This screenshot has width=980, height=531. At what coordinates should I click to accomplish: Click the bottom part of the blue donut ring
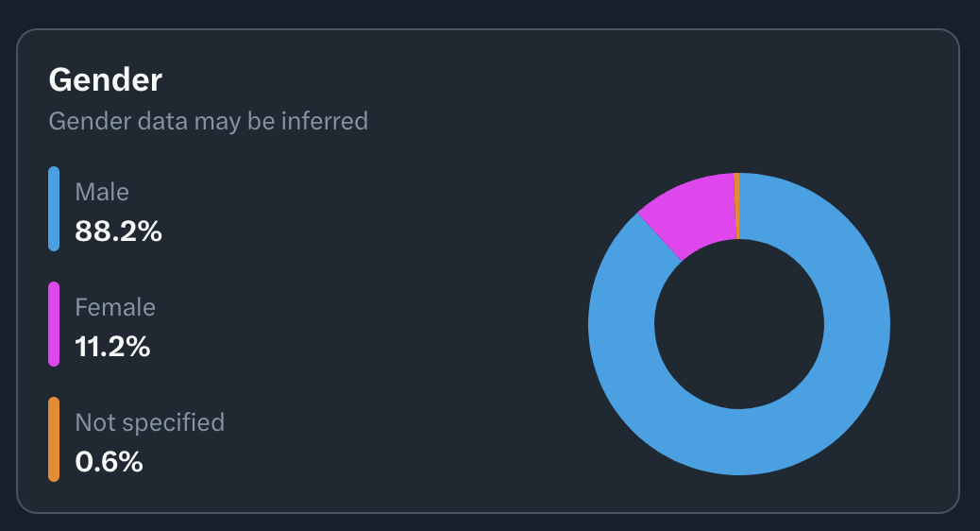click(739, 442)
